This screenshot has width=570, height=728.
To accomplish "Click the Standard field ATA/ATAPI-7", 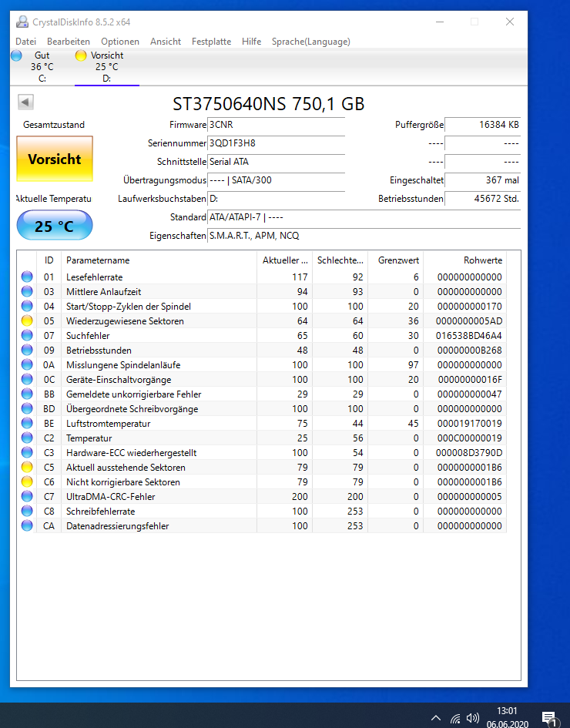I will pyautogui.click(x=364, y=217).
